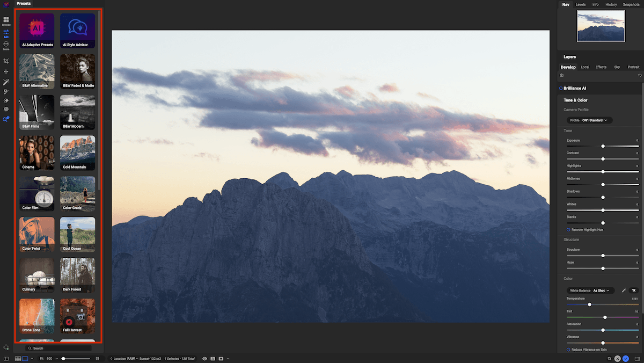Screen dimensions: 644x363
Task: Switch to the History tab
Action: pos(611,4)
